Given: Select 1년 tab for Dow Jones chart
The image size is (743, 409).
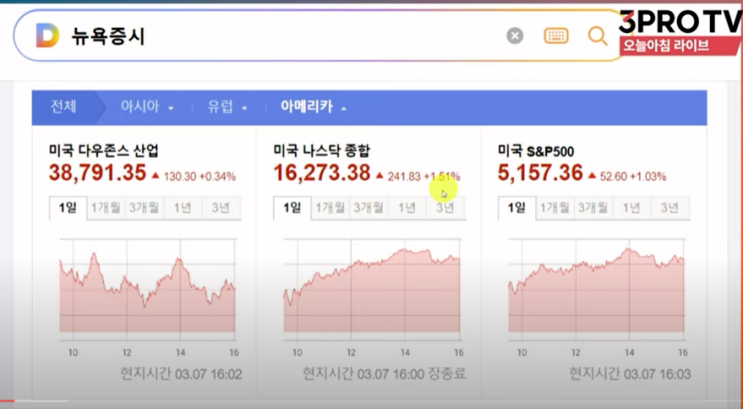Looking at the screenshot, I should click(182, 208).
